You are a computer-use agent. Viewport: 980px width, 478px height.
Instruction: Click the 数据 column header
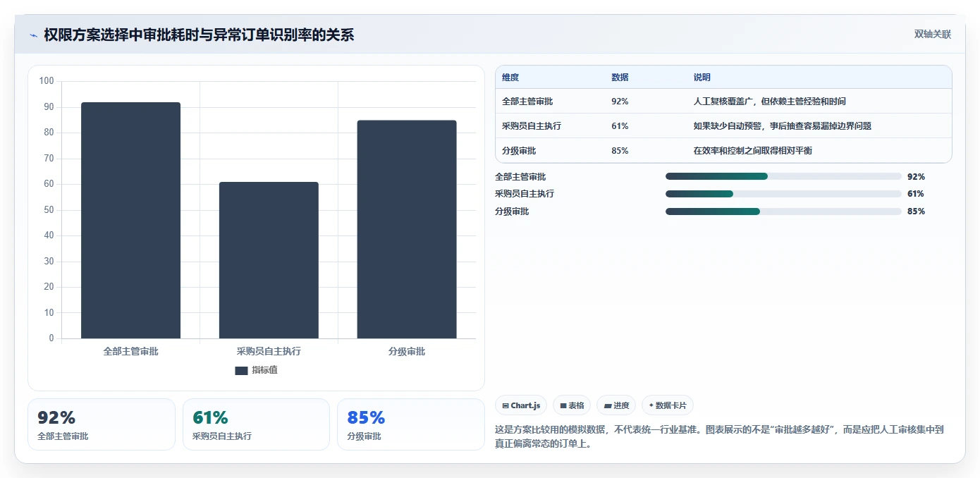pyautogui.click(x=620, y=78)
